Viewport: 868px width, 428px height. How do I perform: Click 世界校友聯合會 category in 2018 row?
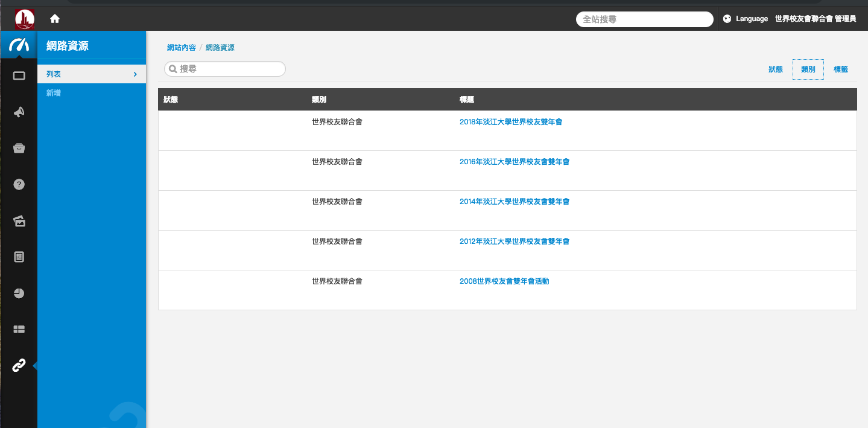tap(337, 122)
